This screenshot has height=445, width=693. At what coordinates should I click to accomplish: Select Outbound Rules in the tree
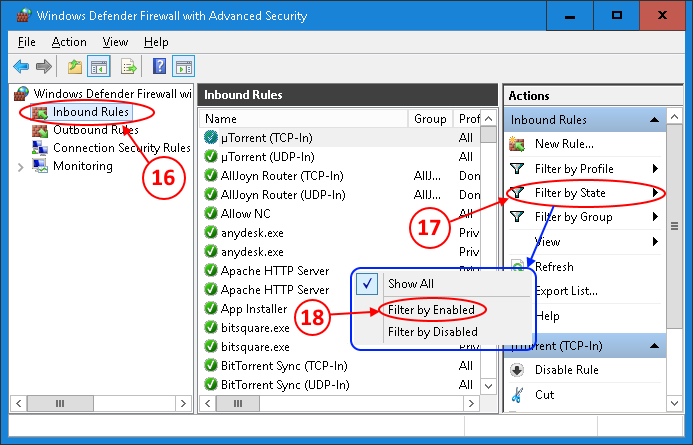[95, 130]
